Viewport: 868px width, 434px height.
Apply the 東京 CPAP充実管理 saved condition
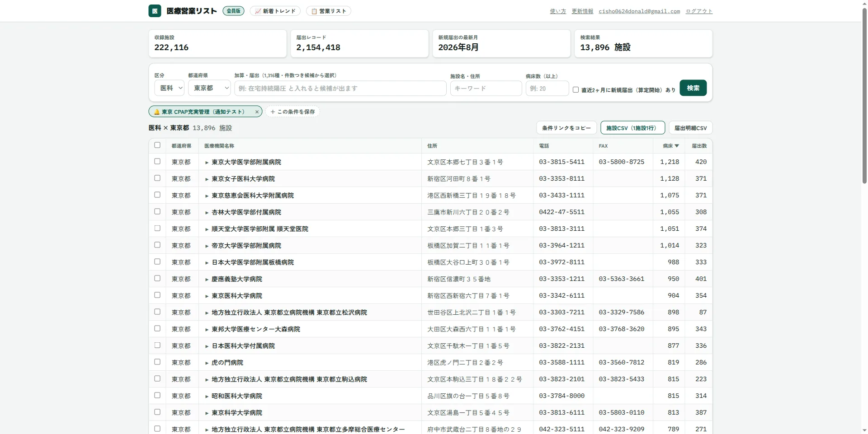coord(203,112)
